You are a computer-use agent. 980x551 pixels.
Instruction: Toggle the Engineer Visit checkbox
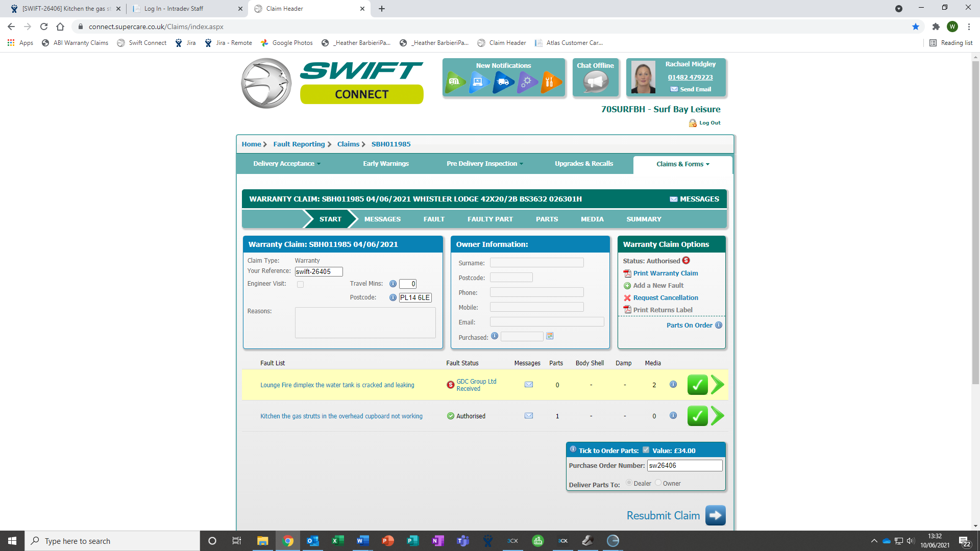point(300,285)
